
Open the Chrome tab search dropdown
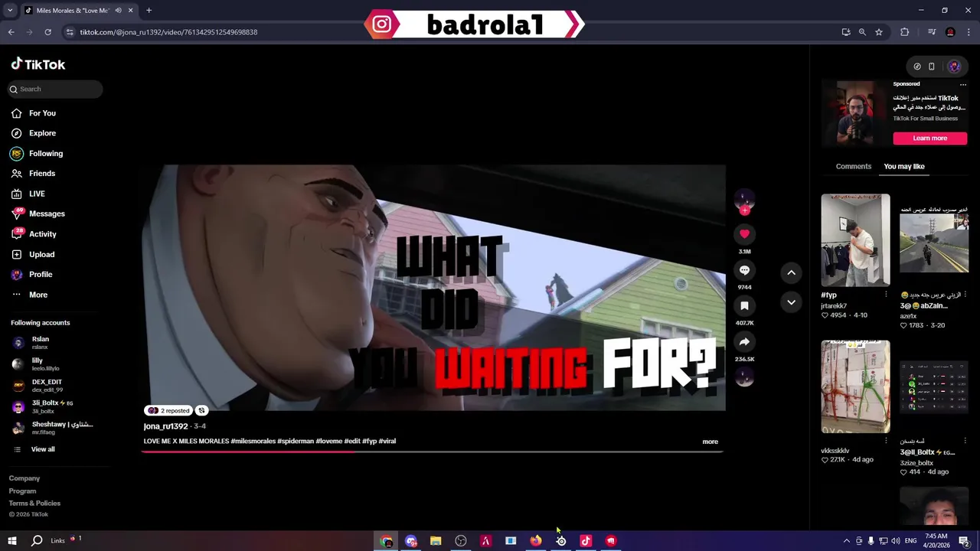[10, 11]
